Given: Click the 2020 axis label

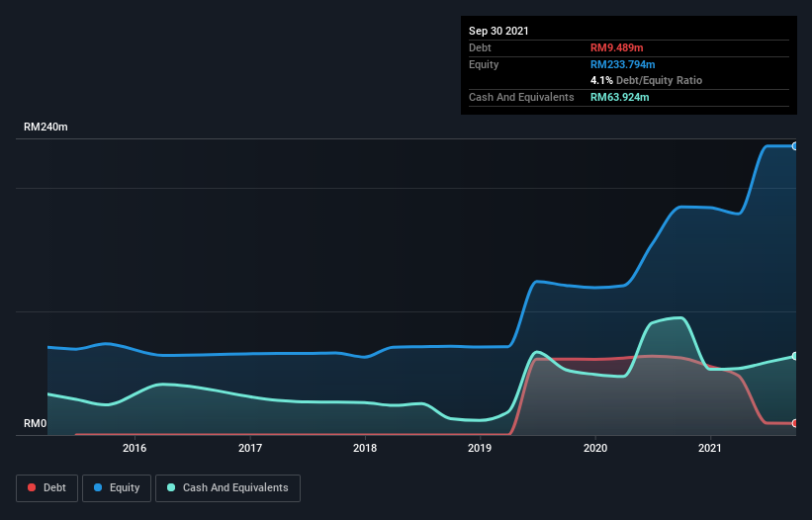Looking at the screenshot, I should 595,448.
